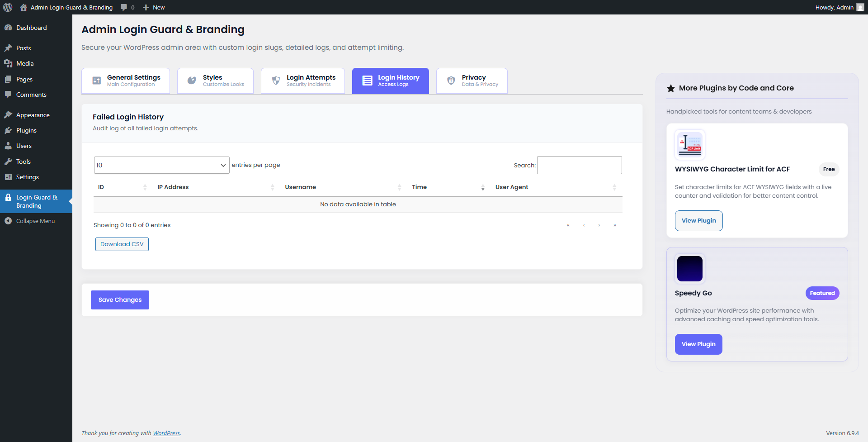Image resolution: width=868 pixels, height=442 pixels.
Task: Click the New (+) icon in the admin bar
Action: (x=144, y=7)
